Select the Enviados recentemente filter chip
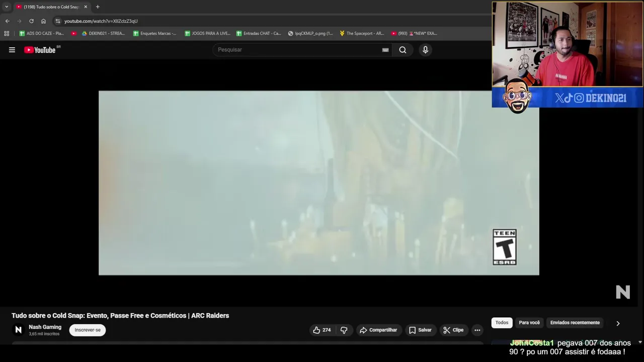 point(575,323)
